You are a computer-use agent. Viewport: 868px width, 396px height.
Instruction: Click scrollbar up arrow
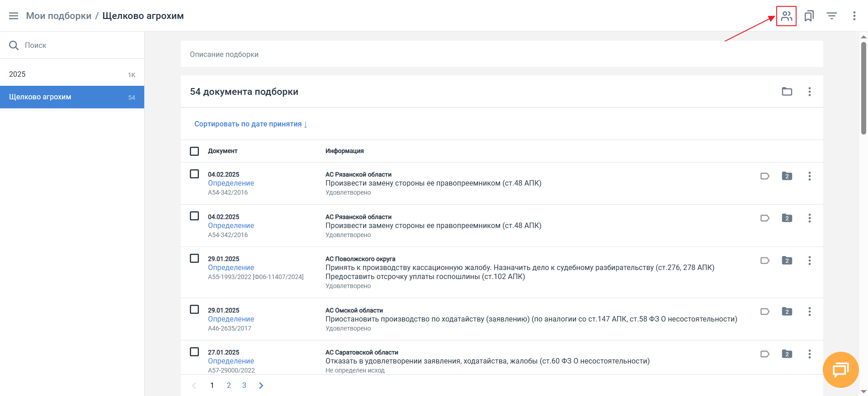[863, 36]
